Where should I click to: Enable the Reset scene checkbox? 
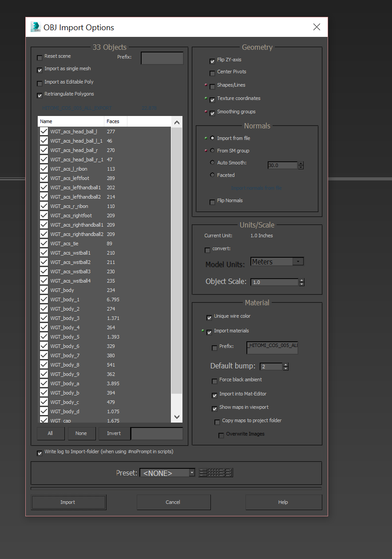click(40, 57)
